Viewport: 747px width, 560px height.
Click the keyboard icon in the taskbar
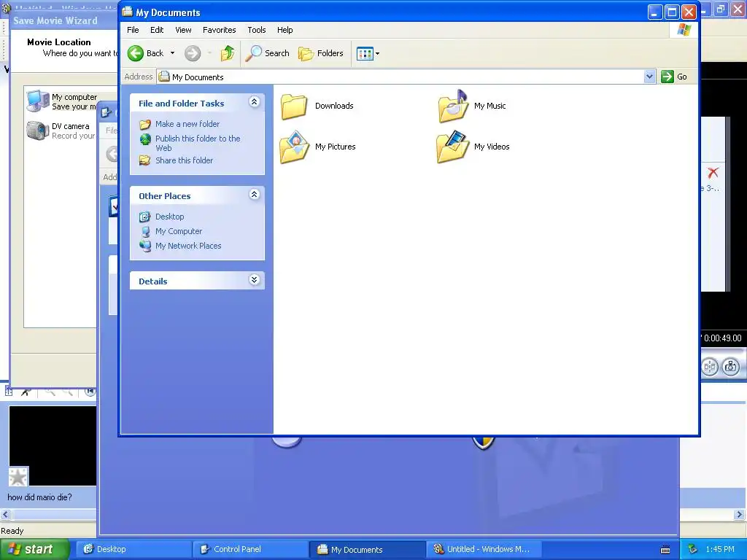point(665,550)
